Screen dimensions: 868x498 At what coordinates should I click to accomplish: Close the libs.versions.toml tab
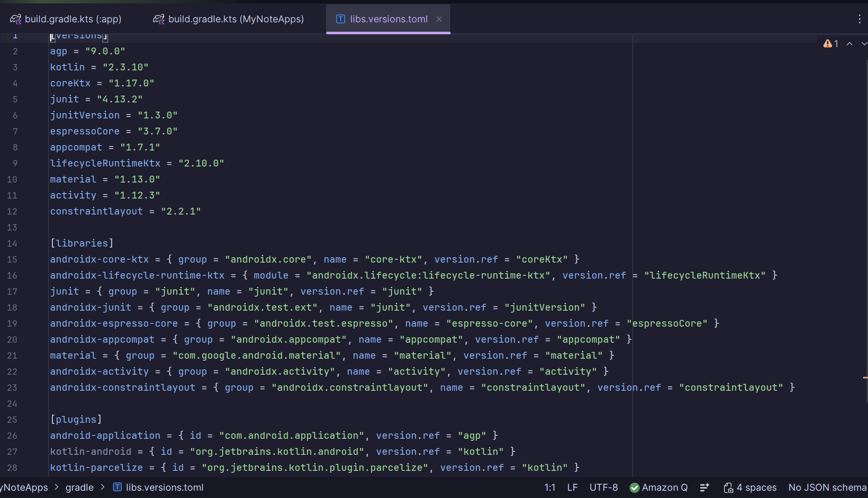coord(439,19)
